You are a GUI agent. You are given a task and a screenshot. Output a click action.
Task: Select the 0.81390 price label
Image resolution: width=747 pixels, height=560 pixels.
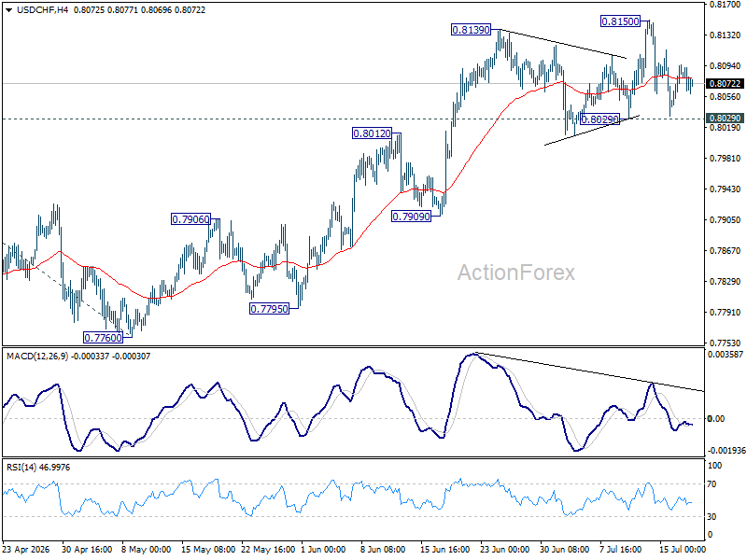[472, 30]
